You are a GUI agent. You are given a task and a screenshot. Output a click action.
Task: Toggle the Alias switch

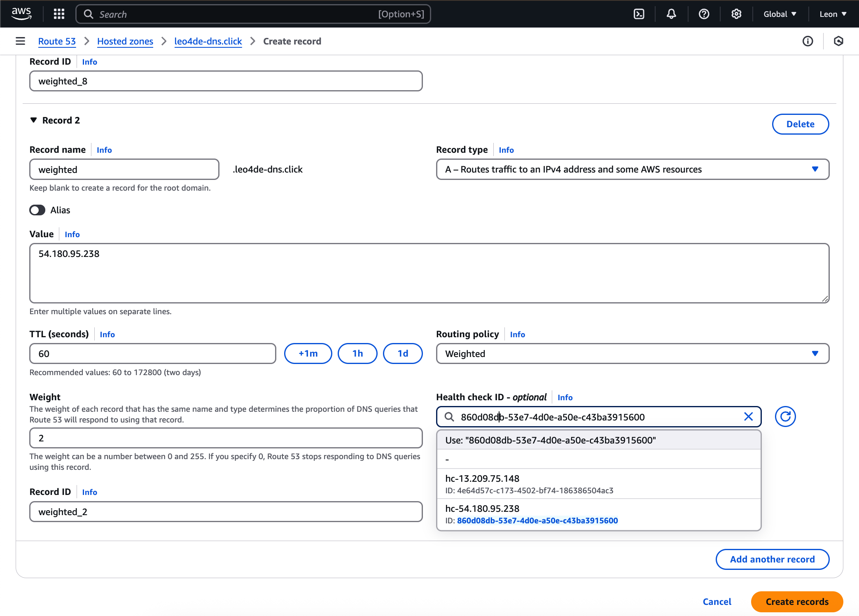(x=37, y=210)
